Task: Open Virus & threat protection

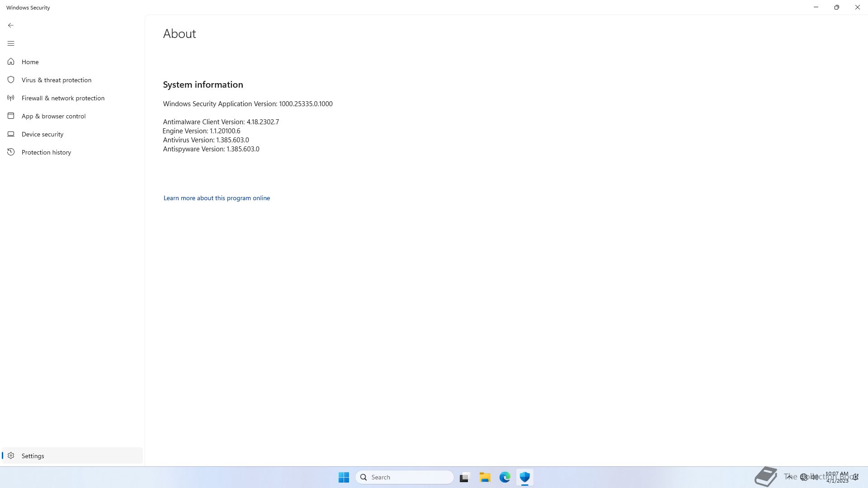Action: pyautogui.click(x=72, y=80)
